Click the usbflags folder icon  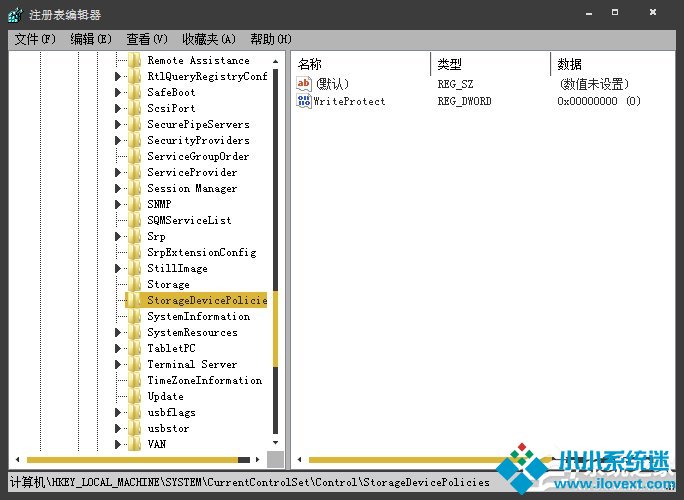coord(135,412)
